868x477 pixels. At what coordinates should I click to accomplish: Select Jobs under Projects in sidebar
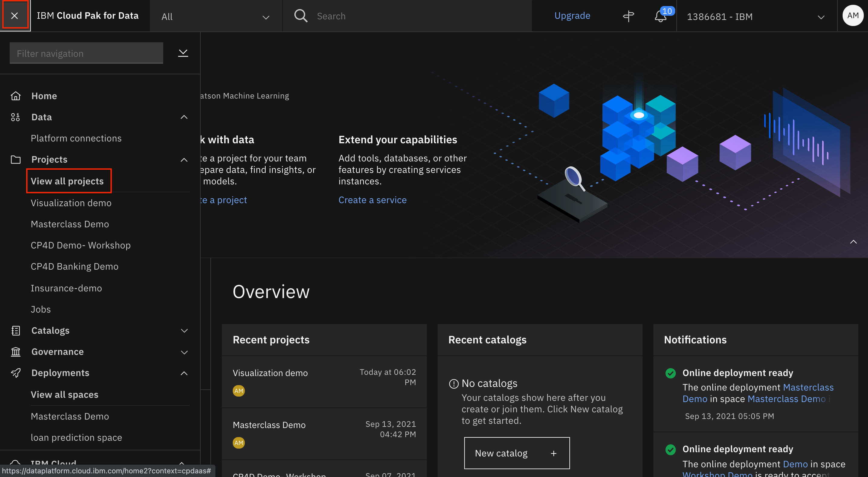click(x=40, y=308)
